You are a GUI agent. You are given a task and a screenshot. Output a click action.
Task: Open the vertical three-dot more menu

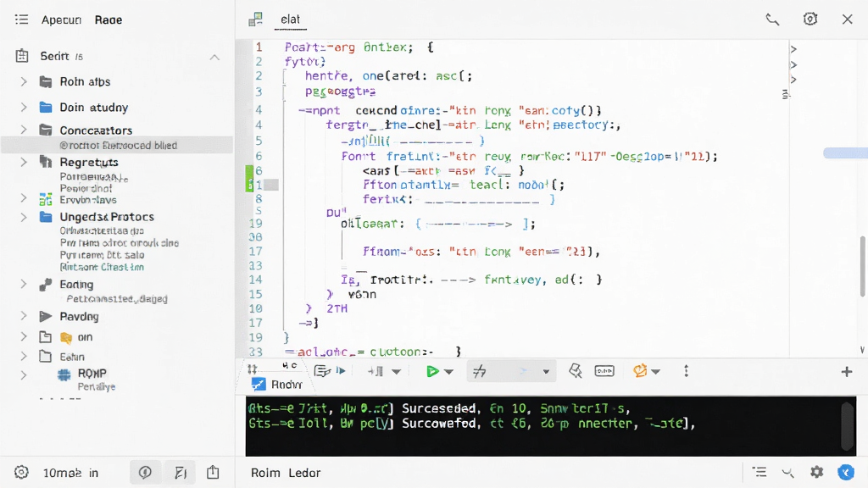(687, 371)
